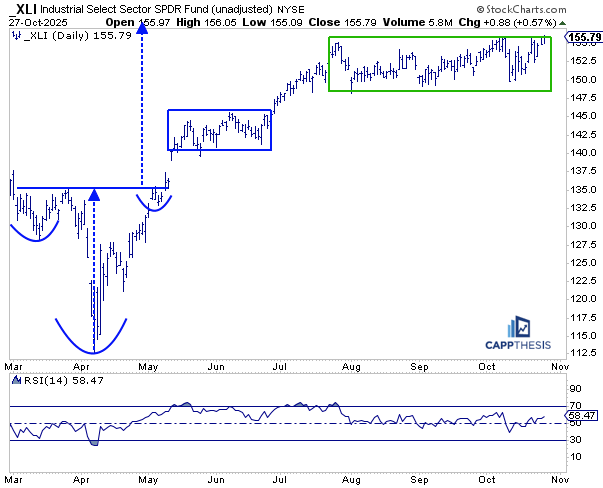Click the Apr label on RSI panel axis

(x=81, y=480)
